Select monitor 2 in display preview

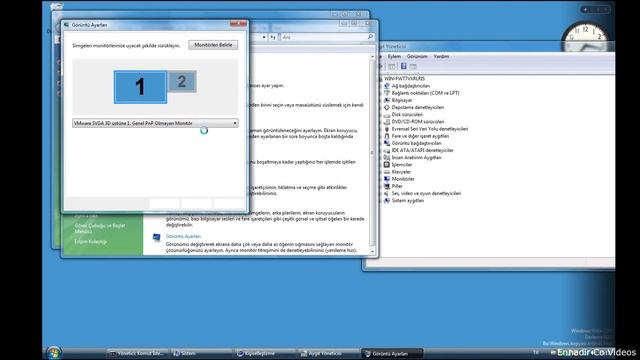coord(182,82)
